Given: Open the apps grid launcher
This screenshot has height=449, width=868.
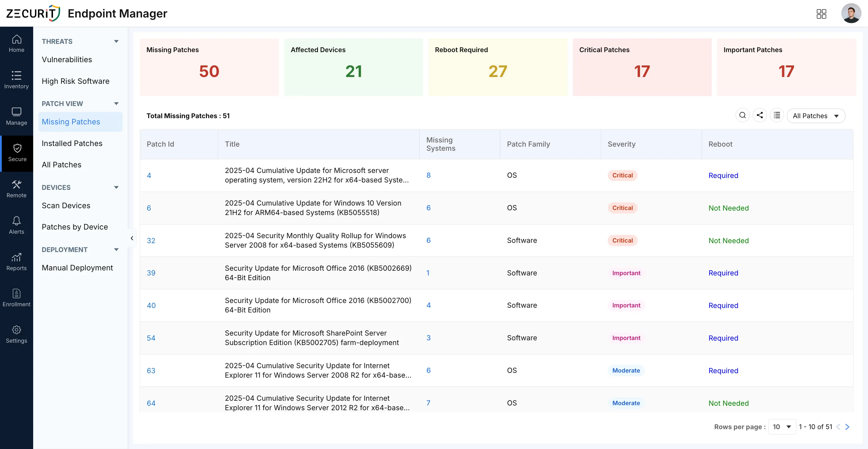Looking at the screenshot, I should (x=821, y=14).
